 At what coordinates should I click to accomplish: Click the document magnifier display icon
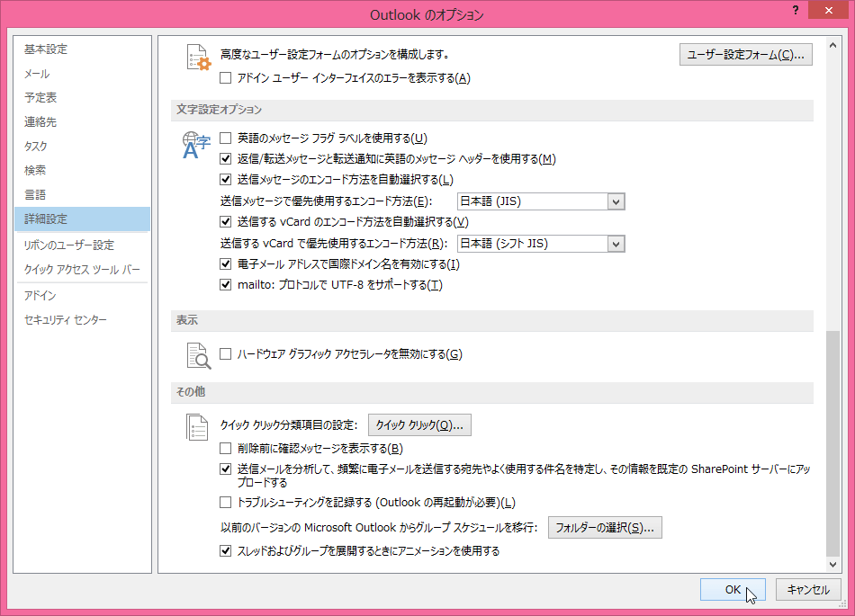[x=199, y=355]
